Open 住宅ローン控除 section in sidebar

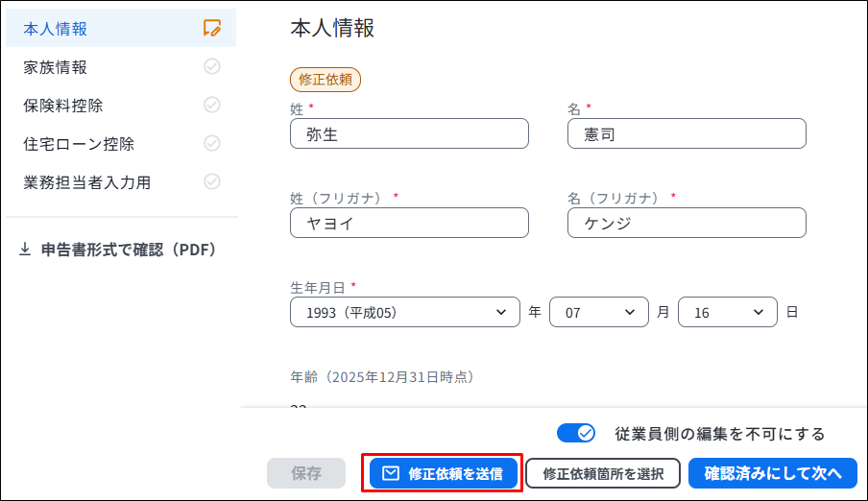[x=79, y=144]
